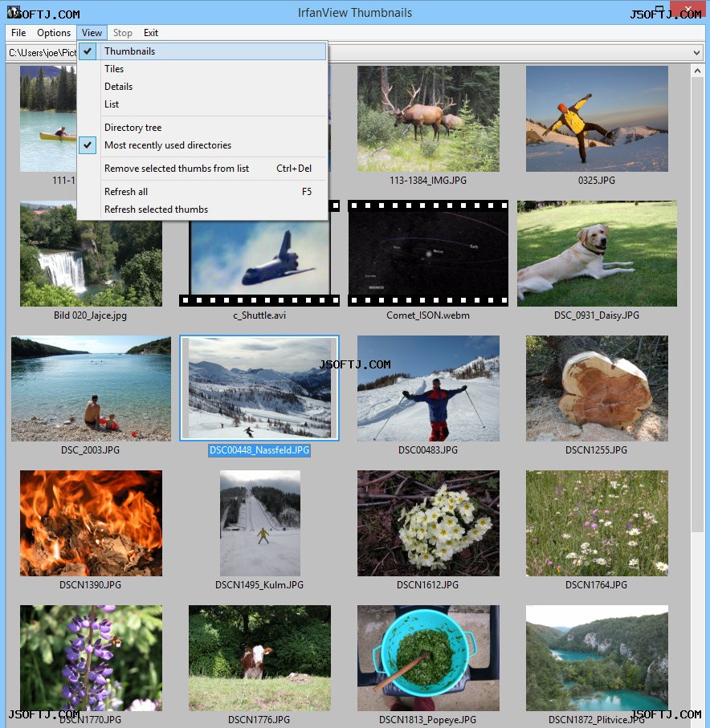The width and height of the screenshot is (710, 728).
Task: Click the DSCN1390.JPG filename label
Action: point(90,585)
